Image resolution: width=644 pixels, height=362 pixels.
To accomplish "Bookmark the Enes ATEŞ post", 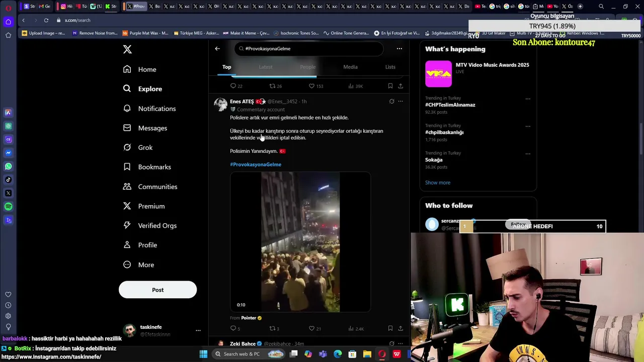I will (390, 328).
